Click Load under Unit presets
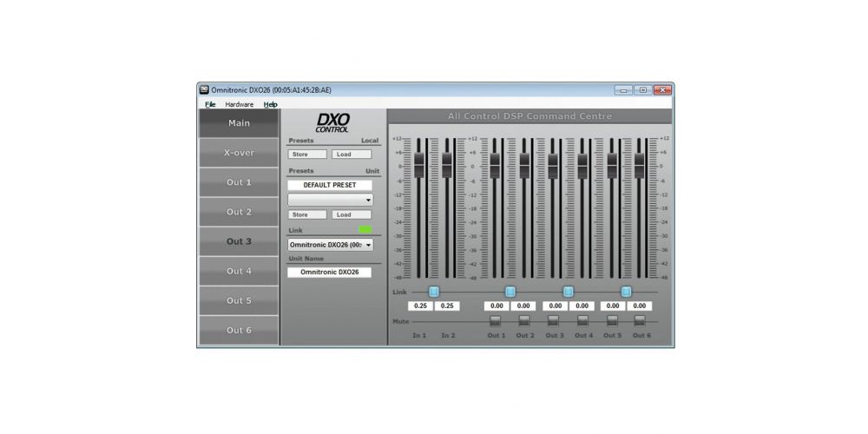The image size is (868, 434). (352, 214)
